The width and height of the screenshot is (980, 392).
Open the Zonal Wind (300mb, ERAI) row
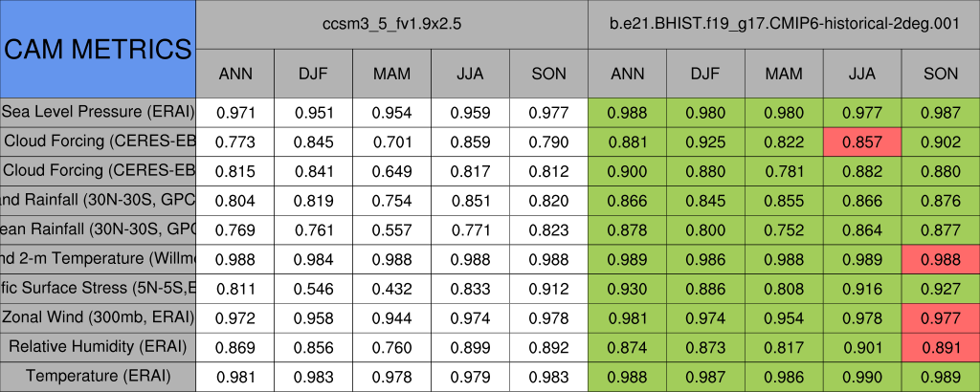tap(98, 316)
